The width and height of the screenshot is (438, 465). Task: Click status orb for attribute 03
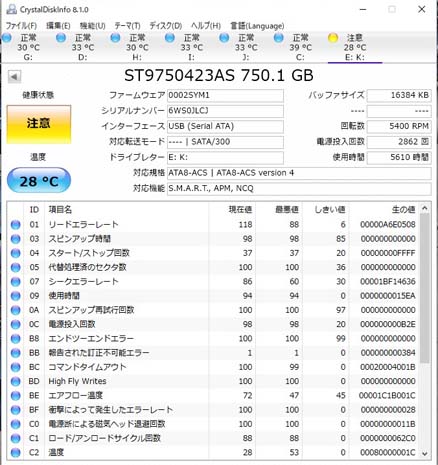(x=15, y=239)
